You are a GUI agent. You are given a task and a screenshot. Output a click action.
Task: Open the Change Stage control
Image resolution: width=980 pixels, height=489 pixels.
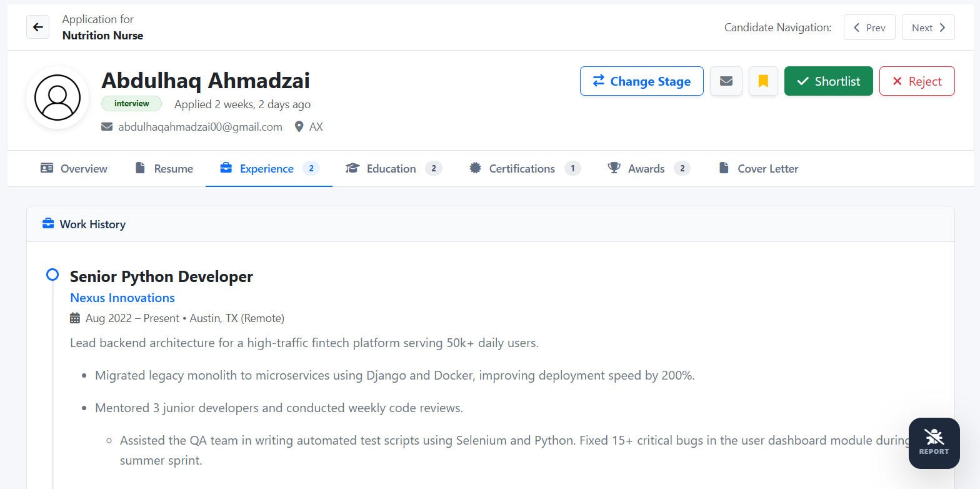[642, 81]
